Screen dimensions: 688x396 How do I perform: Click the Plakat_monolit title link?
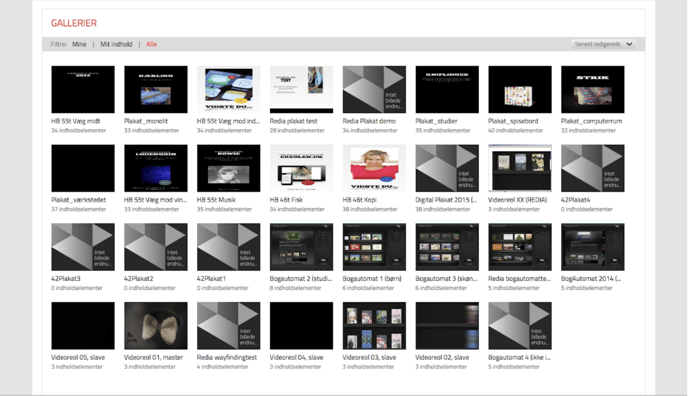click(x=146, y=121)
